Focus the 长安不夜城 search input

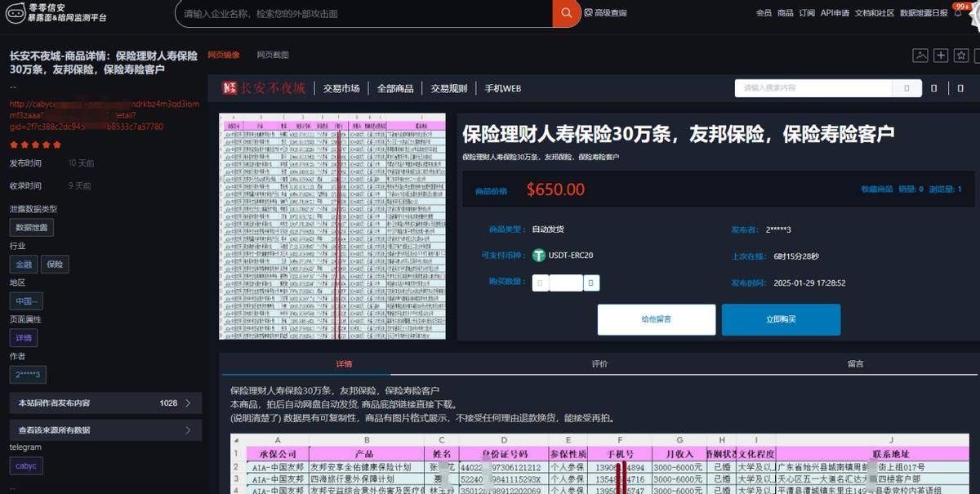click(813, 88)
